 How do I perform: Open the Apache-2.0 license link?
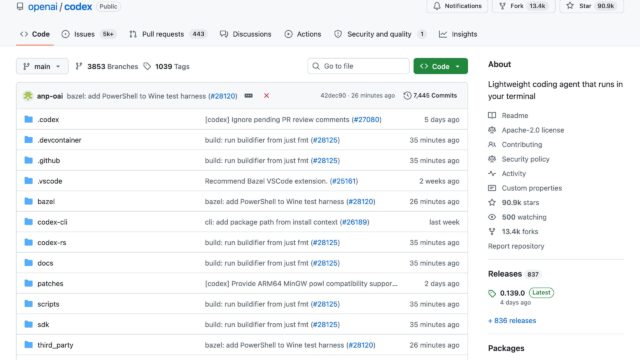click(x=533, y=130)
